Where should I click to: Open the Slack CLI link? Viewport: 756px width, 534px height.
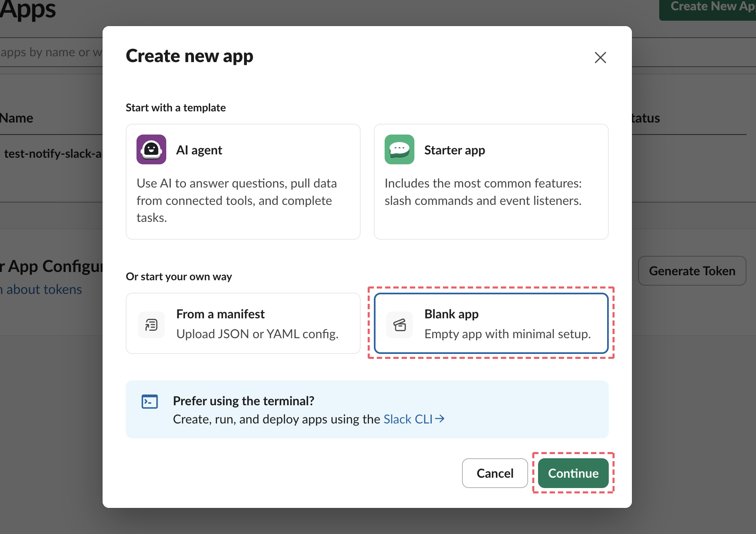pos(414,419)
